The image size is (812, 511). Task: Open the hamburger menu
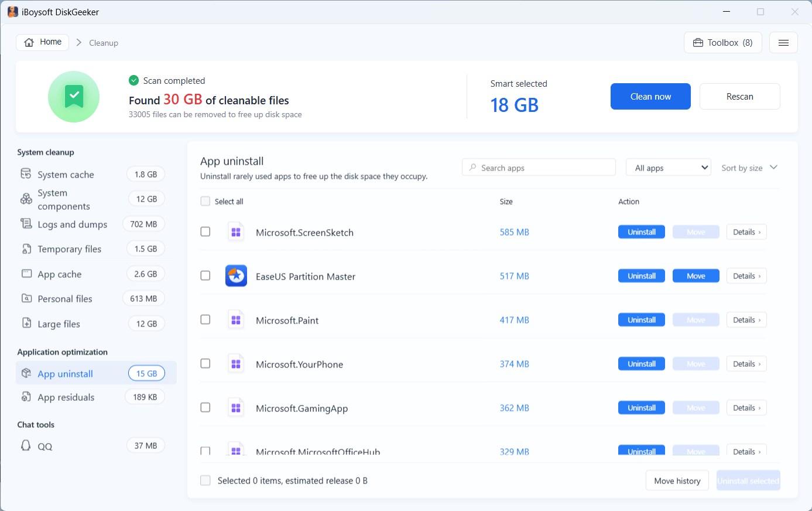[783, 43]
